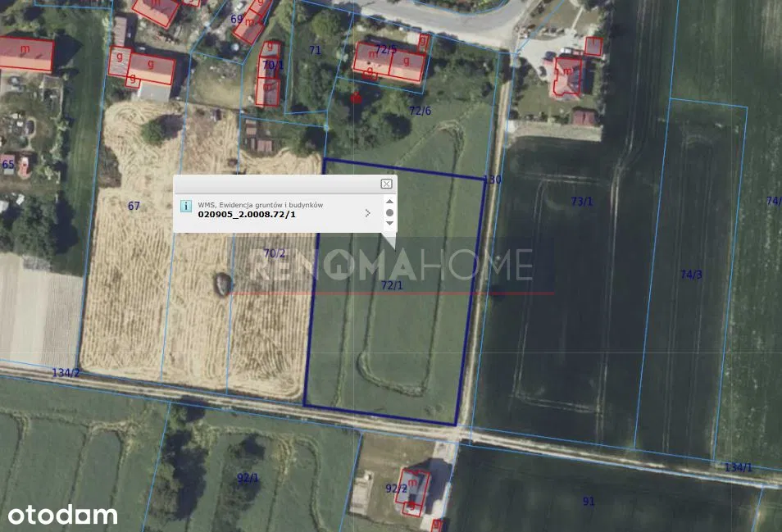Image resolution: width=782 pixels, height=532 pixels.
Task: Select parcel labeled 73/1
Action: tap(581, 202)
